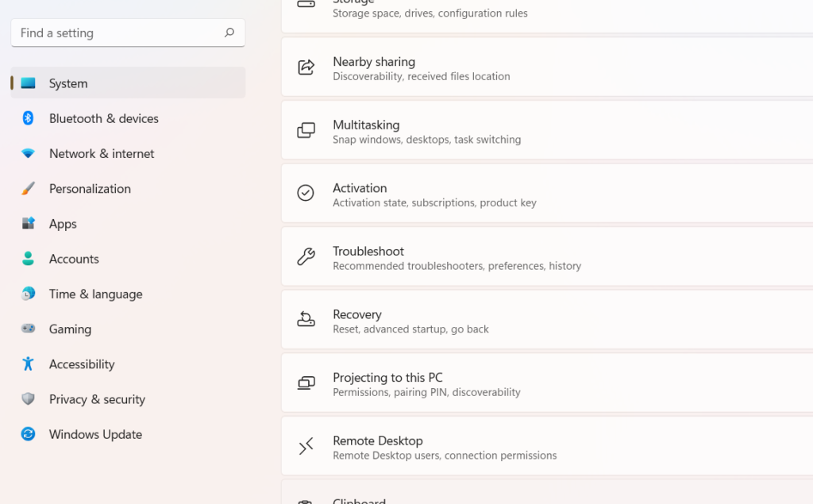Open the Activation settings card
Screen dimensions: 813x504
pos(547,193)
